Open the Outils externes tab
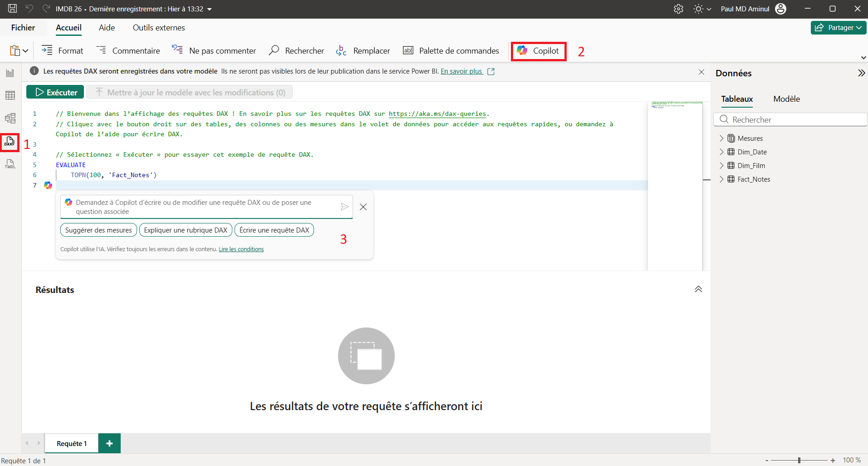The width and height of the screenshot is (868, 466). coord(159,28)
